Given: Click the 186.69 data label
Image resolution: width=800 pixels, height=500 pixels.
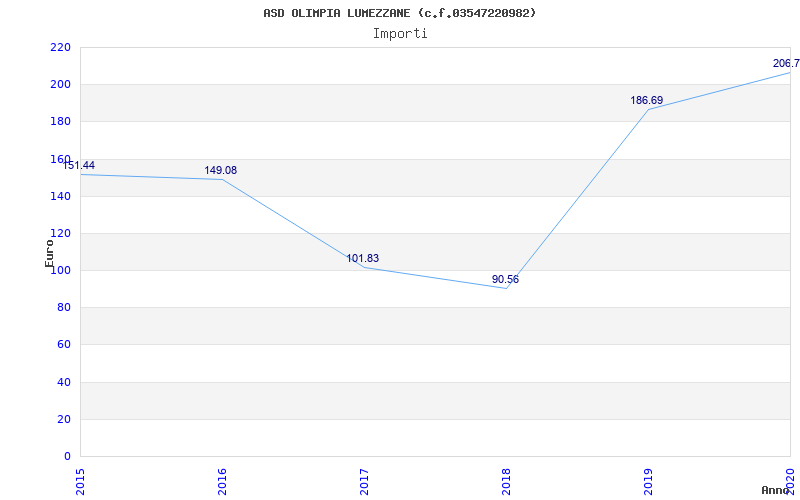Looking at the screenshot, I should click(x=646, y=101).
